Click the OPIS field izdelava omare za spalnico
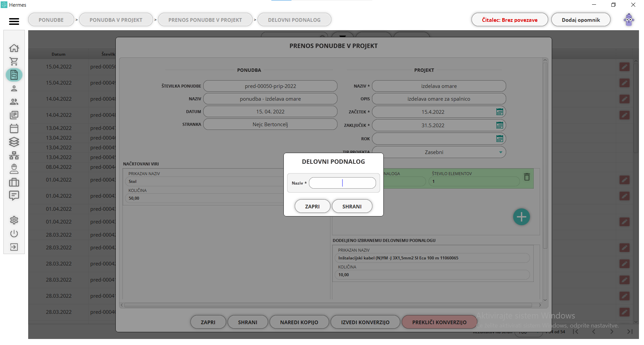This screenshot has height=345, width=644. pyautogui.click(x=439, y=99)
